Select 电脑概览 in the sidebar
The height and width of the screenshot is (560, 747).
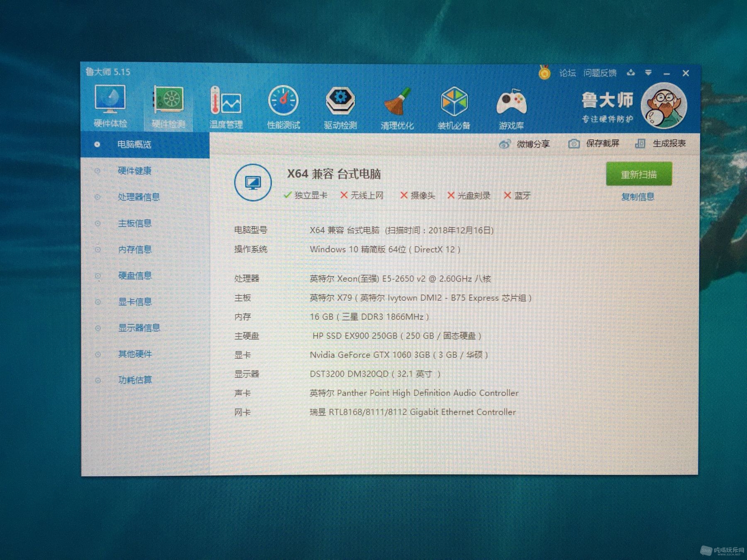click(x=145, y=145)
